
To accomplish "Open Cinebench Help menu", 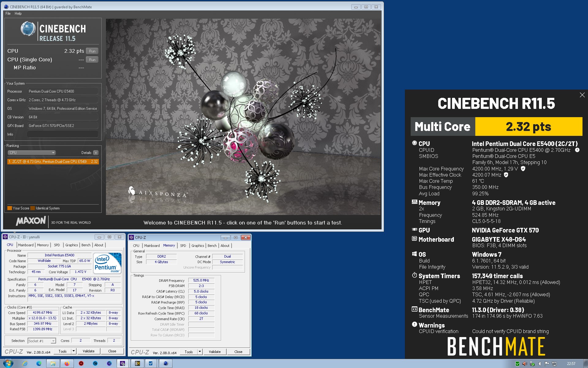I will pos(18,13).
